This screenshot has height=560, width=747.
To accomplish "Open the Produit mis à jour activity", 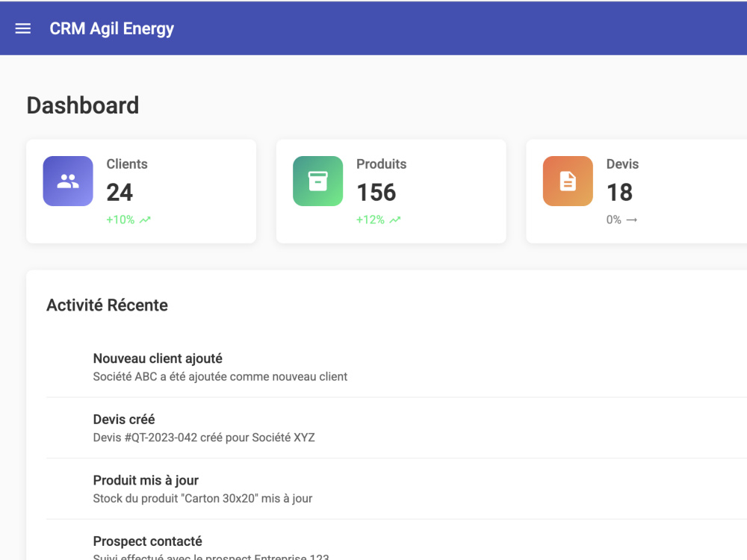I will point(146,480).
